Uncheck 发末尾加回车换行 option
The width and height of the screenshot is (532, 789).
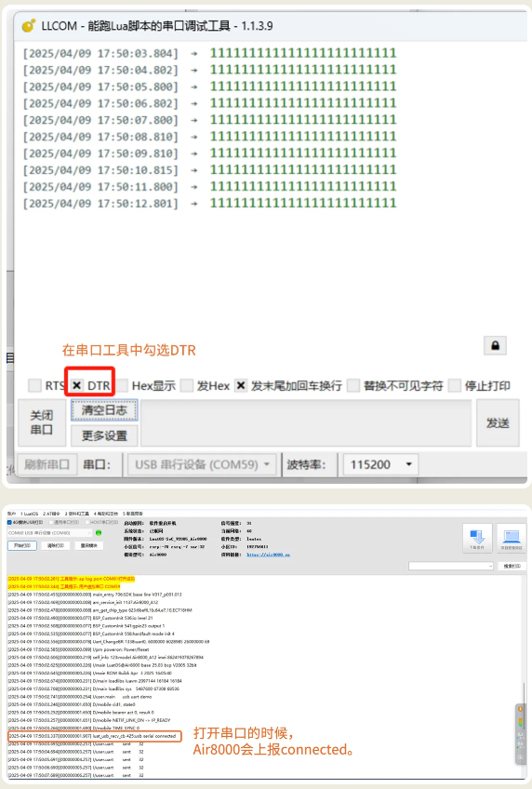pos(241,385)
